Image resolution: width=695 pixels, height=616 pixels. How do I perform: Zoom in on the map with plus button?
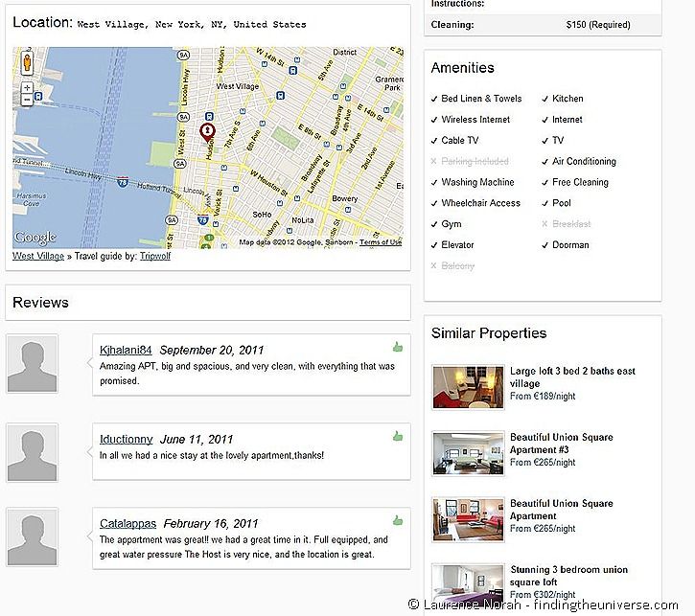pos(27,87)
